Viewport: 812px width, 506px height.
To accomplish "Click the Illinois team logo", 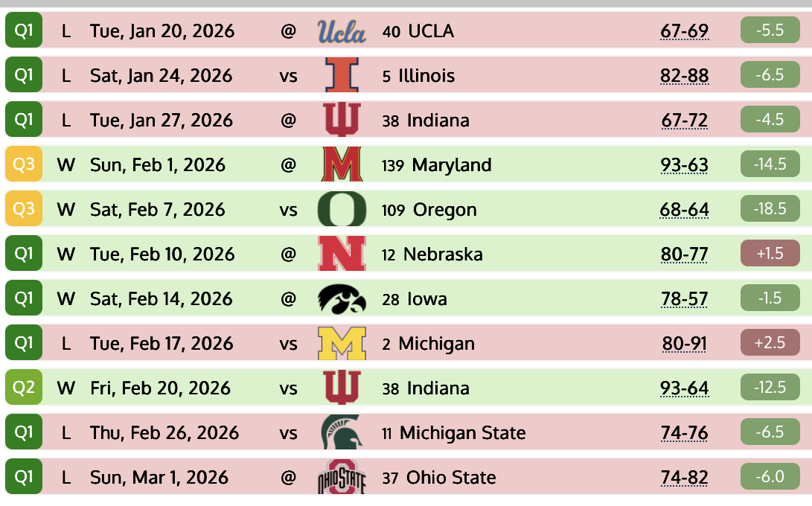I will click(342, 76).
